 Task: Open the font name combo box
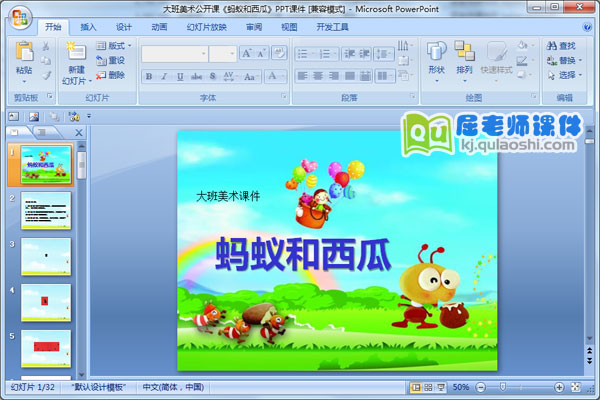coord(174,54)
